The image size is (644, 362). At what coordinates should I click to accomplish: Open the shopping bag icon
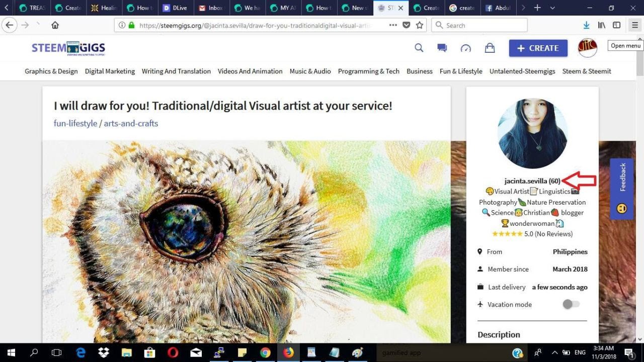pos(490,48)
